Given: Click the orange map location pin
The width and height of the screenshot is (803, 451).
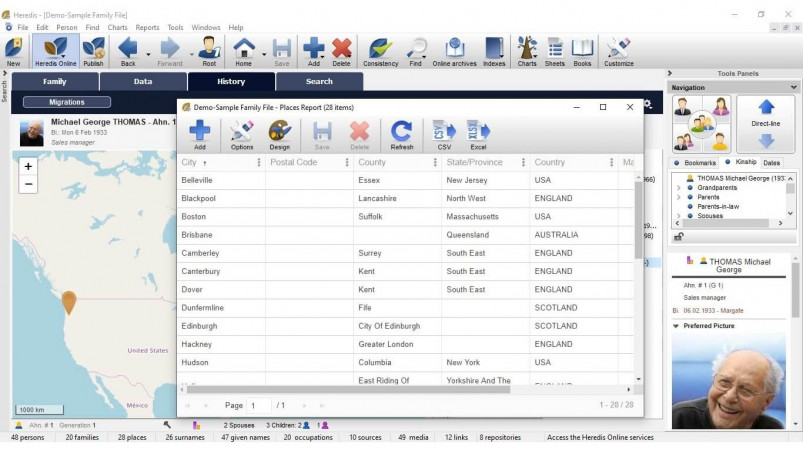Looking at the screenshot, I should [x=69, y=302].
